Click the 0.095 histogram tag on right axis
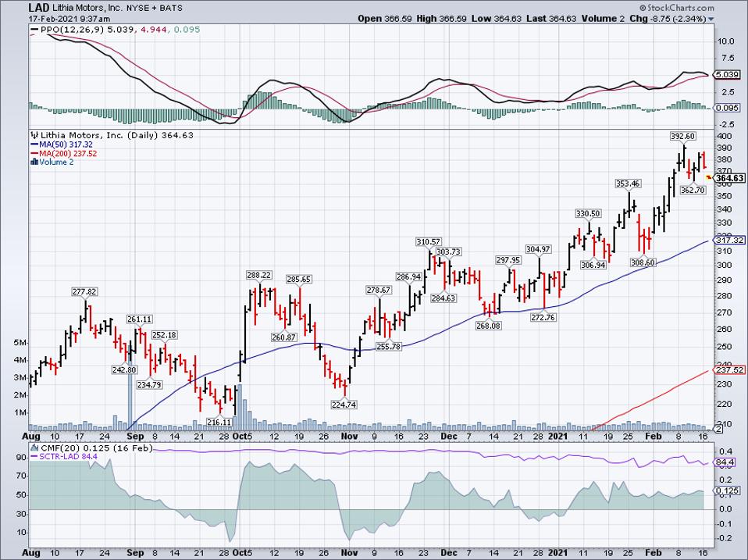This screenshot has height=560, width=748. coord(728,108)
